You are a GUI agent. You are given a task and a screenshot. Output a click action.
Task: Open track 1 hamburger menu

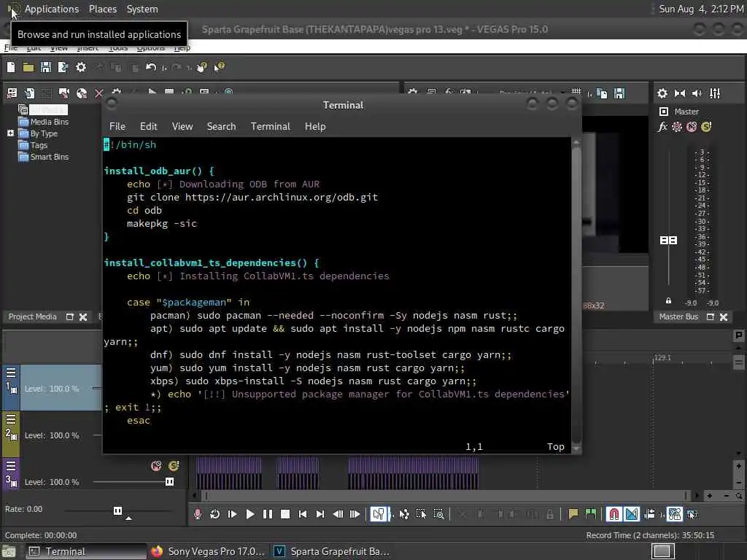tap(11, 373)
